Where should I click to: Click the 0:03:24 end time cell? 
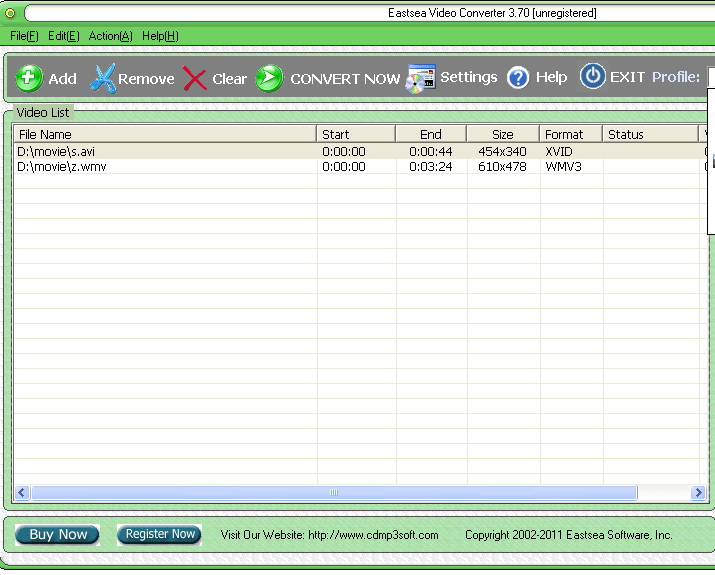(430, 166)
